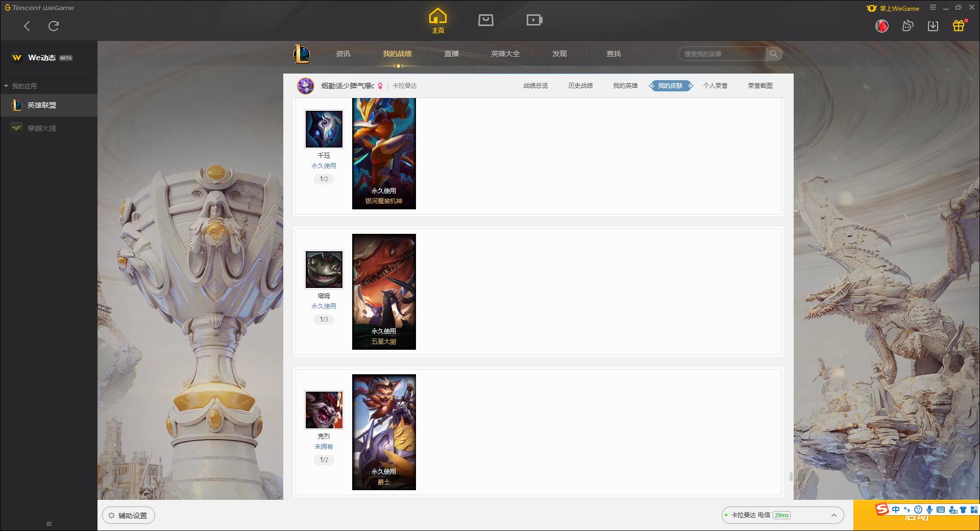Switch to the 直播 tab
This screenshot has width=980, height=531.
click(451, 54)
